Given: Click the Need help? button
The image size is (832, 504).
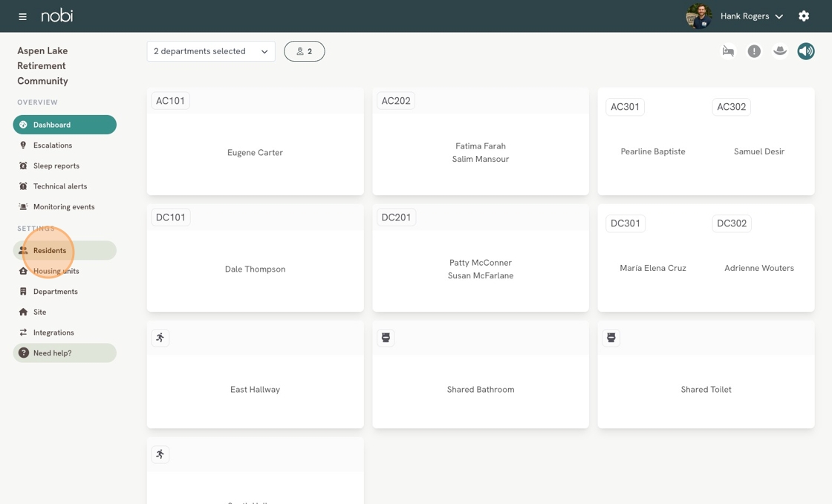Looking at the screenshot, I should [65, 353].
